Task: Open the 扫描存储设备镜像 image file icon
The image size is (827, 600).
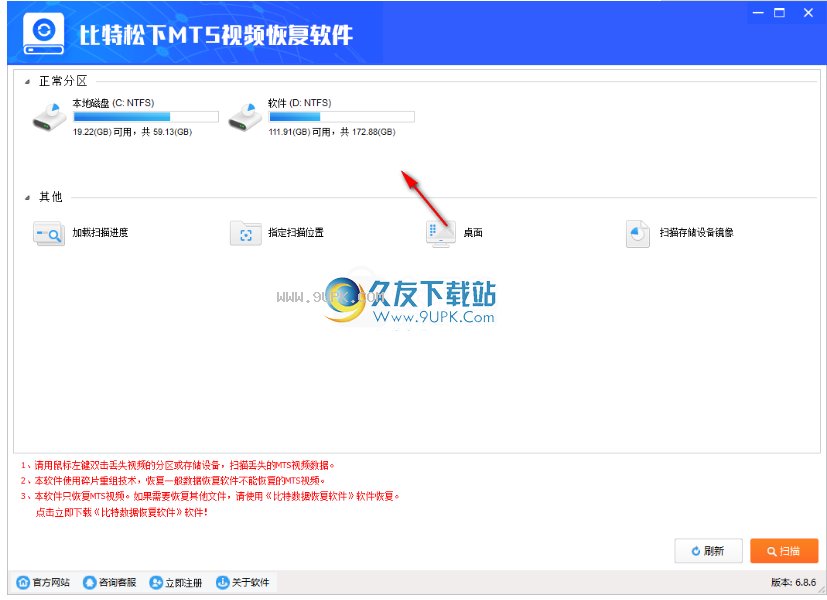Action: (638, 234)
